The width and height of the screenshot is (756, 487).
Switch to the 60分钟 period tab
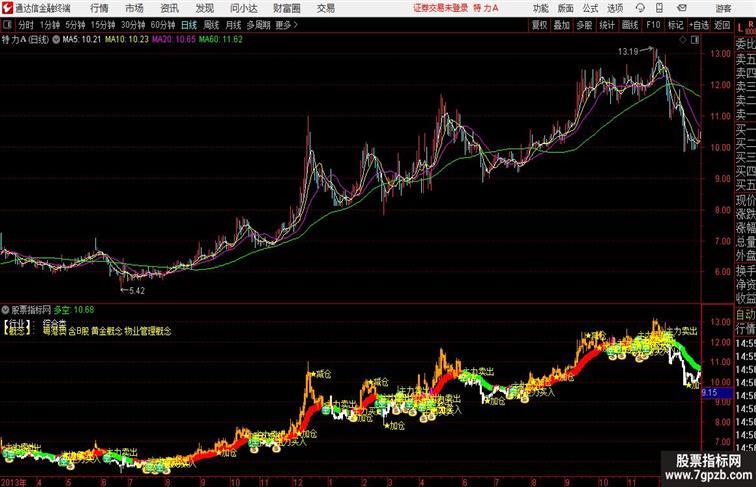click(163, 25)
